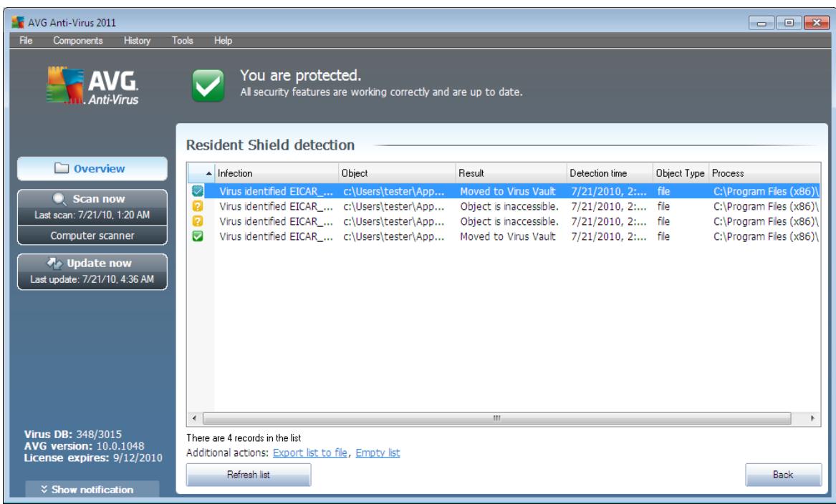
Task: Expand the Show notification panel
Action: click(x=92, y=489)
